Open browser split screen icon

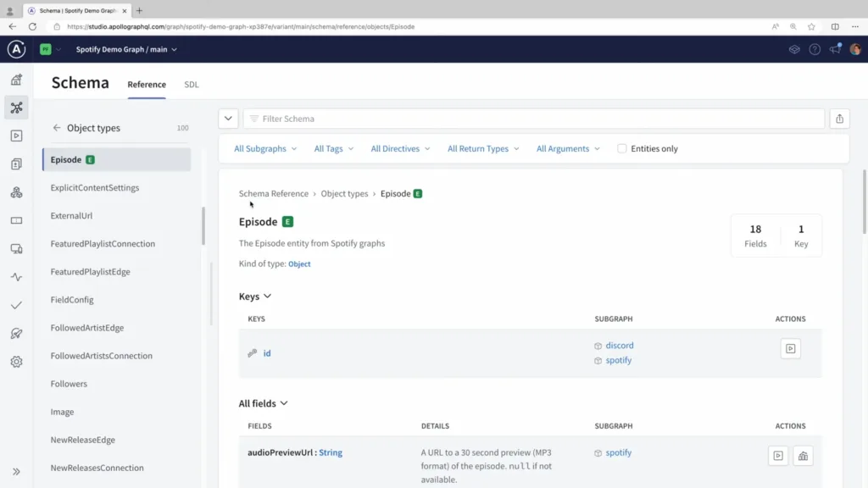(x=835, y=26)
